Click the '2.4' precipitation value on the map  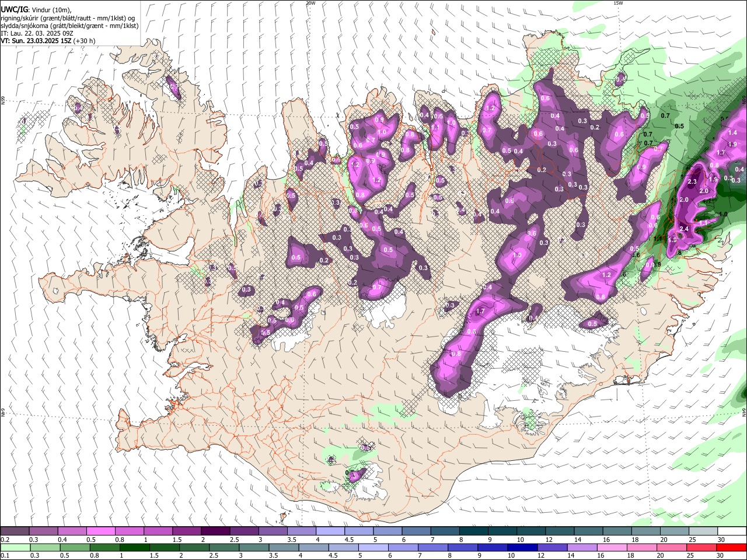(x=684, y=229)
